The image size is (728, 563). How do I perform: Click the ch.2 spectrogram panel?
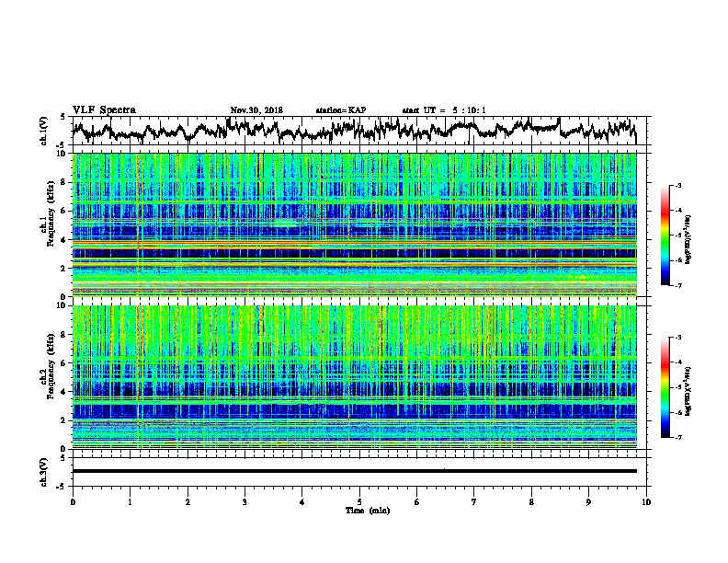point(355,377)
